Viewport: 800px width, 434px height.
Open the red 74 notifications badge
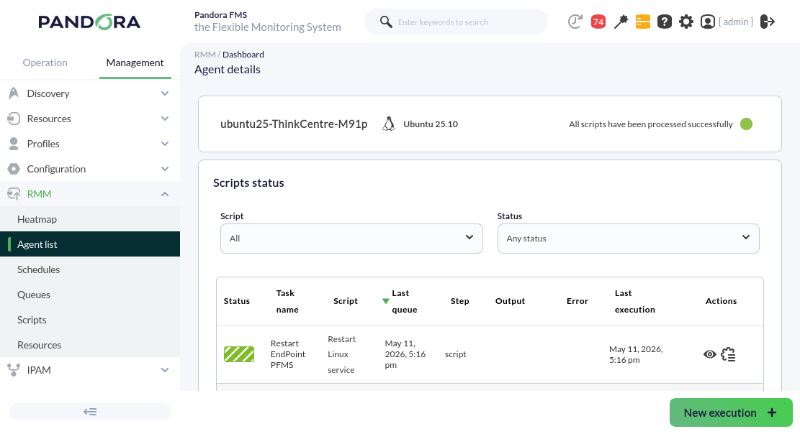click(598, 22)
